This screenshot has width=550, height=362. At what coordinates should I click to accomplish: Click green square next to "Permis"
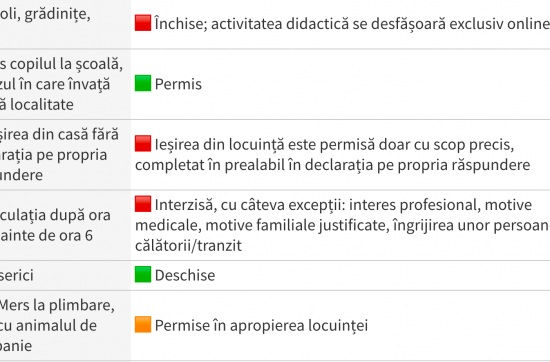pos(143,83)
